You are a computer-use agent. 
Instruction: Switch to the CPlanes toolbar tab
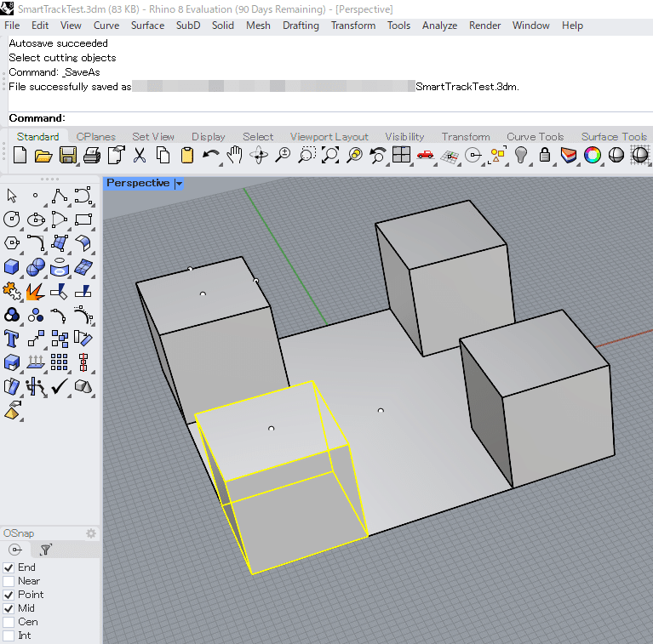(95, 137)
